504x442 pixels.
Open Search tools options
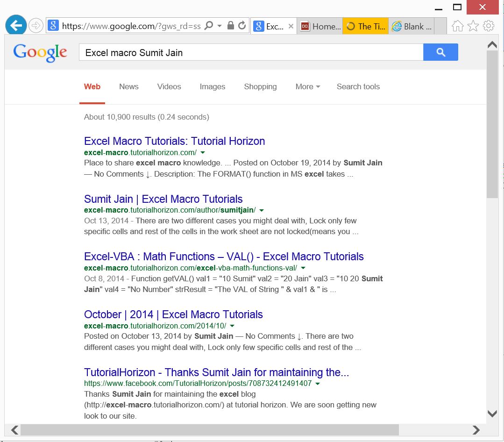tap(358, 86)
